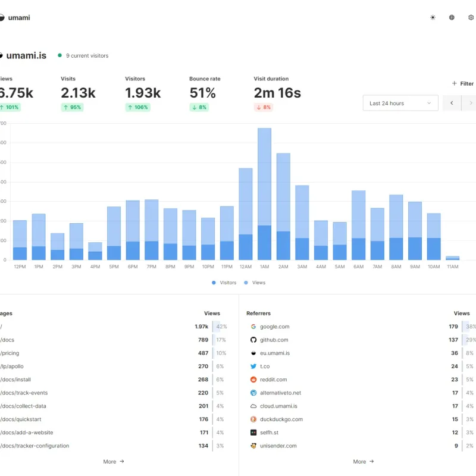Open the language globe icon

coord(452,18)
